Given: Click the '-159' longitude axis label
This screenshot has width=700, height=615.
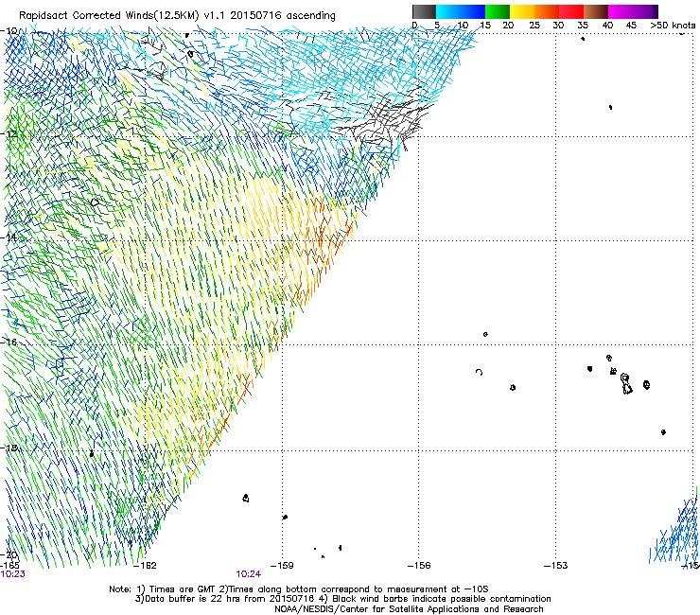Looking at the screenshot, I should [x=282, y=566].
